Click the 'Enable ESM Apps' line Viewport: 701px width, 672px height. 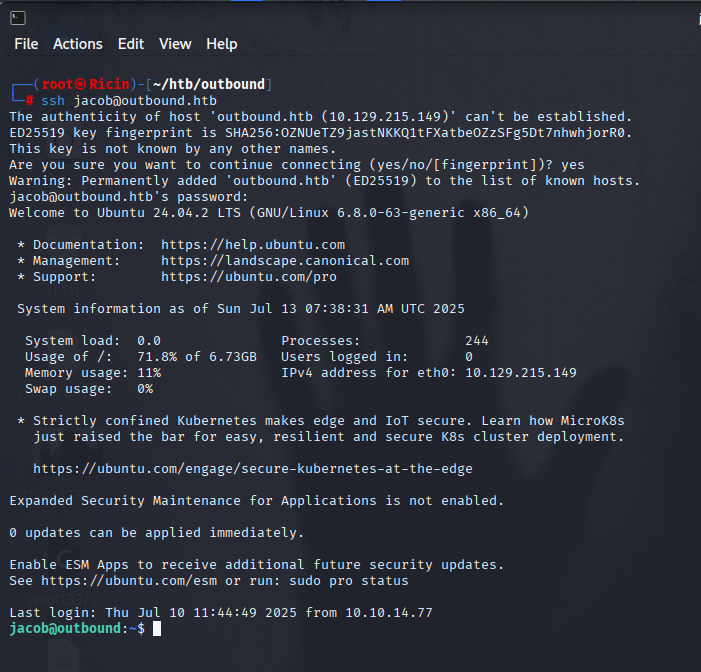click(257, 565)
